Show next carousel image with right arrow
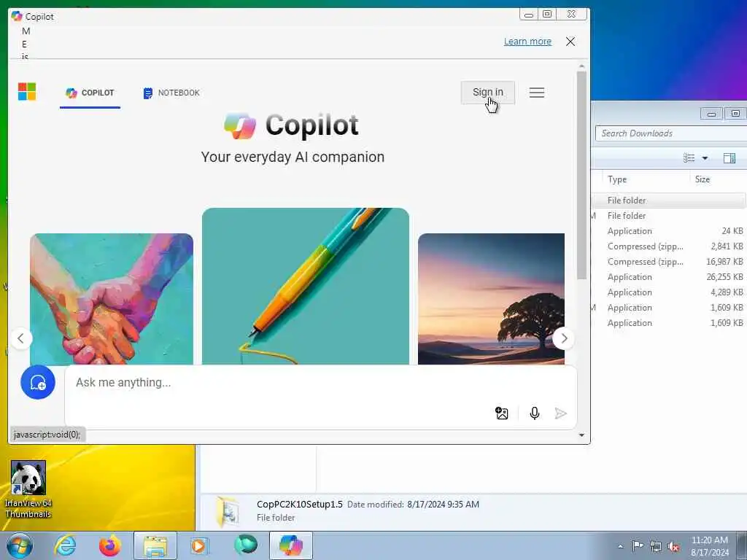Screen dimensions: 747x560 pos(564,338)
